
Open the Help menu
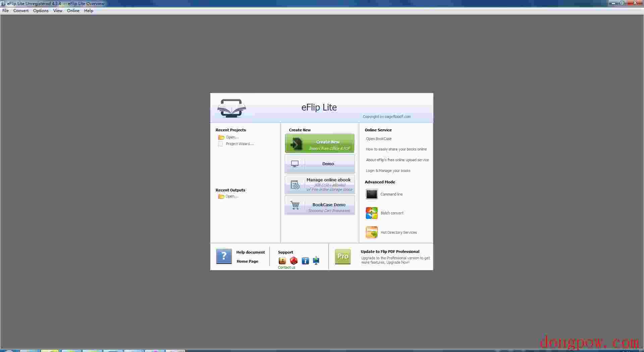[89, 11]
